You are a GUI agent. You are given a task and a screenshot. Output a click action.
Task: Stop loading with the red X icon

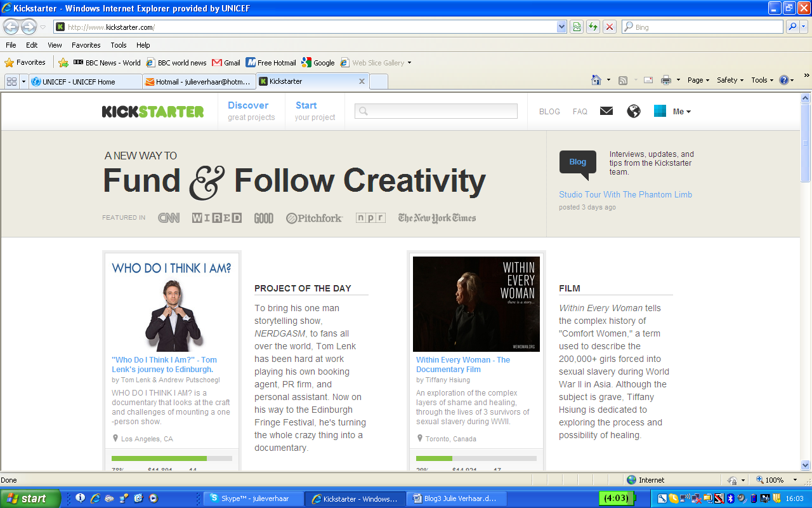click(x=610, y=27)
